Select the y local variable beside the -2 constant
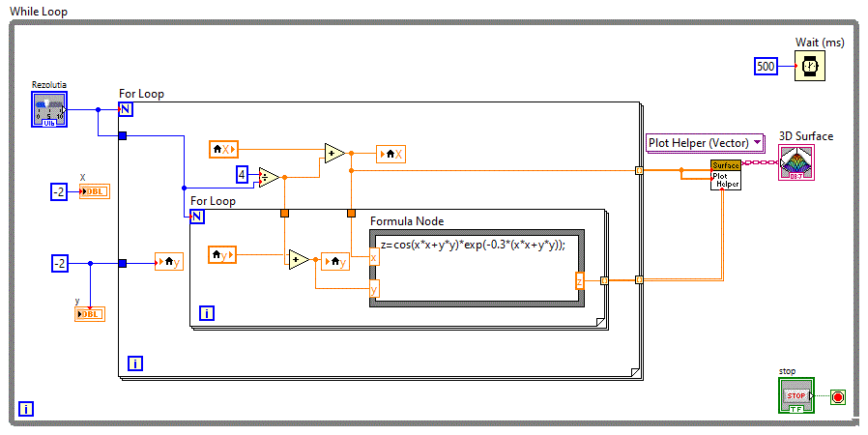Screen dimensions: 868x435 pyautogui.click(x=168, y=261)
